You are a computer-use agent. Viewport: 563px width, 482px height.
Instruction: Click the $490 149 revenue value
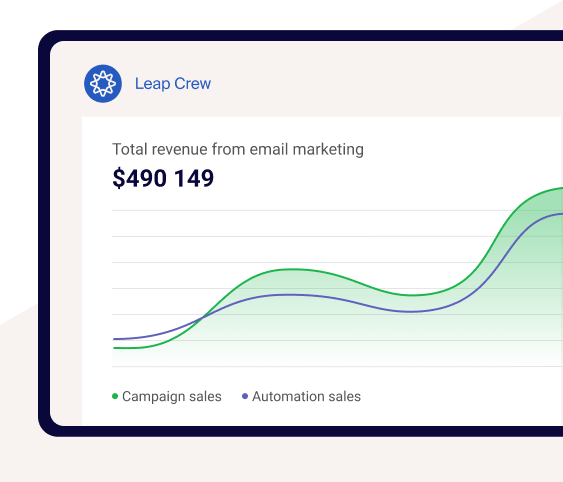point(163,178)
